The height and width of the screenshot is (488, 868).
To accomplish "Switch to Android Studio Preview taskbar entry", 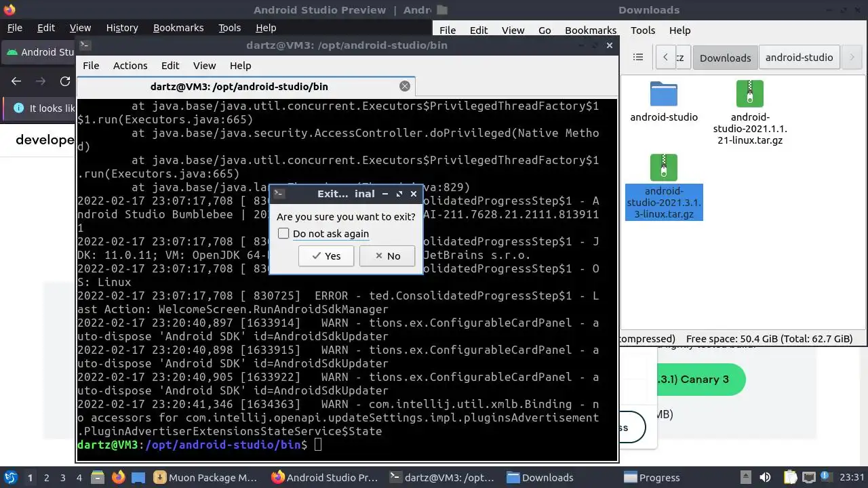I will coord(326,477).
